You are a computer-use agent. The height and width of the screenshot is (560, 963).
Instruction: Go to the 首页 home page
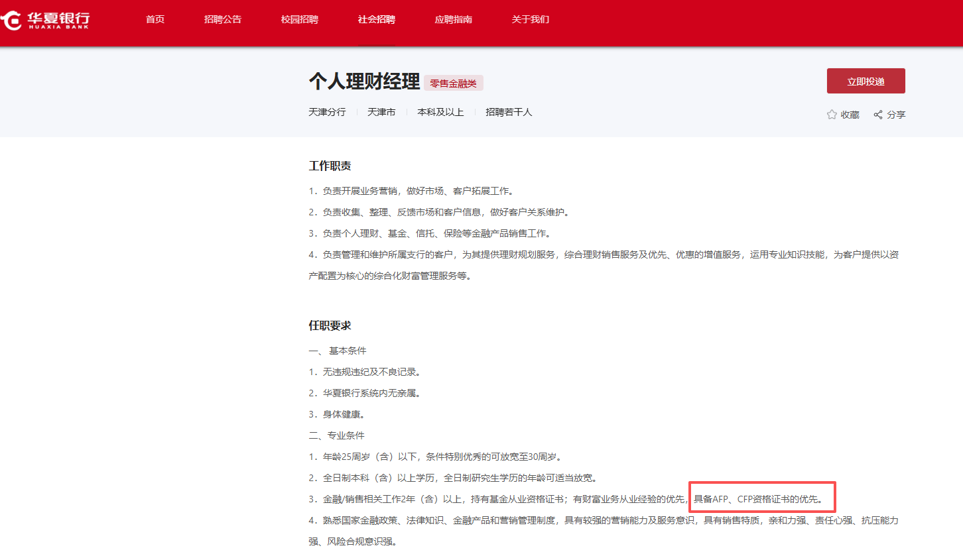pyautogui.click(x=155, y=20)
